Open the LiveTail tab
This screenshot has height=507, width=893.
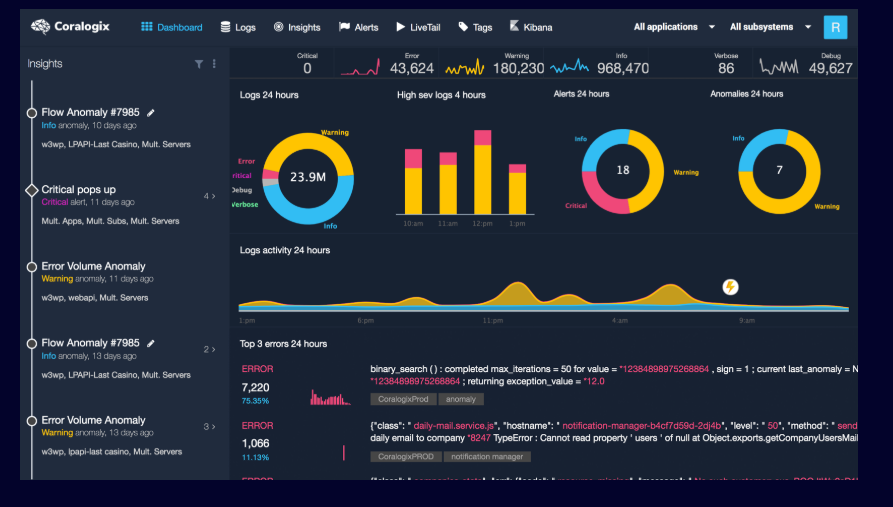coord(418,27)
